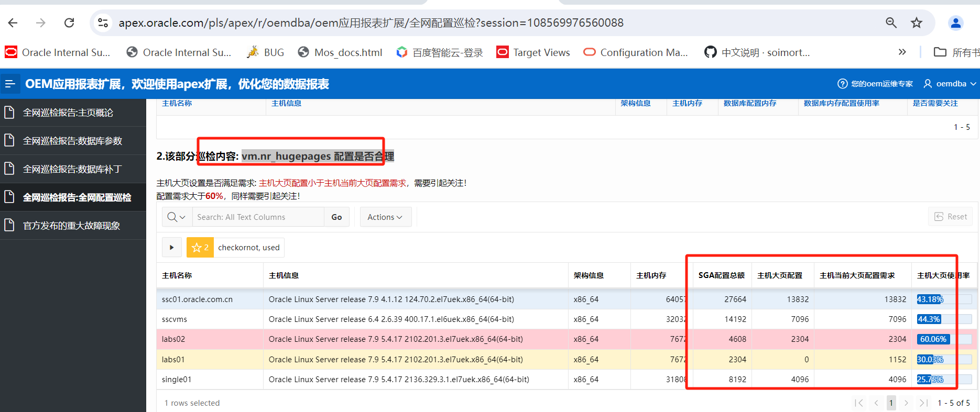Click the highlight star icon badge

coord(200,247)
